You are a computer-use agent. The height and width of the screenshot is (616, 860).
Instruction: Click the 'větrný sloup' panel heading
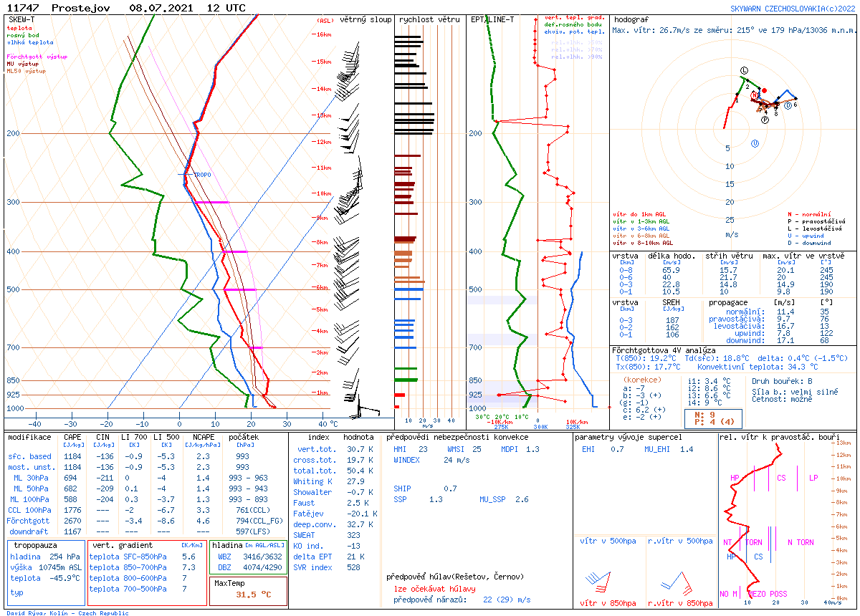point(366,19)
